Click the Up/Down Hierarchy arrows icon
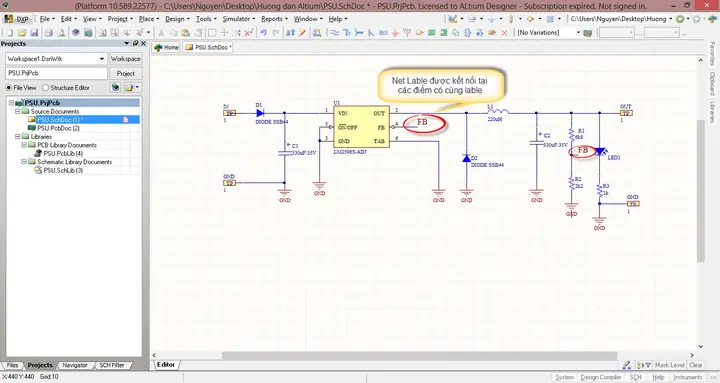 290,33
